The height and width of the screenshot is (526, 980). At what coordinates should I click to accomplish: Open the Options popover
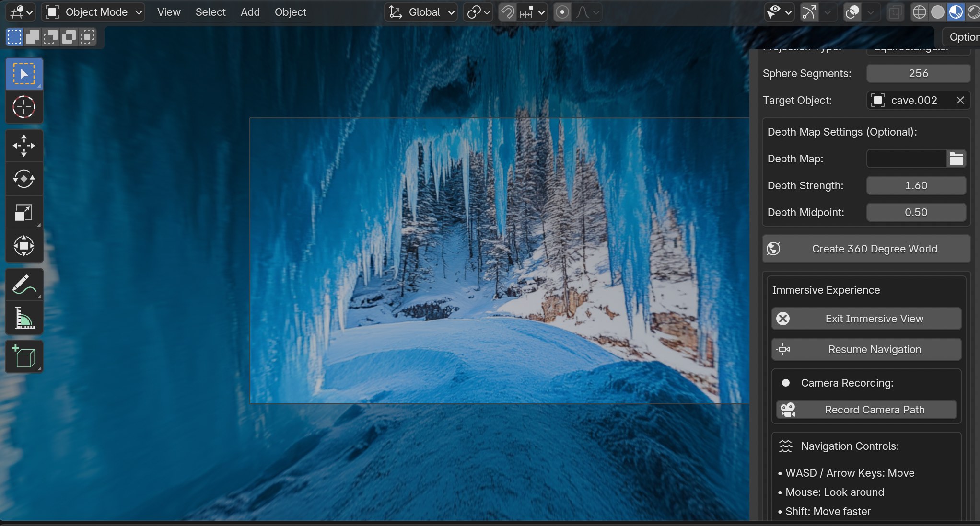point(961,37)
